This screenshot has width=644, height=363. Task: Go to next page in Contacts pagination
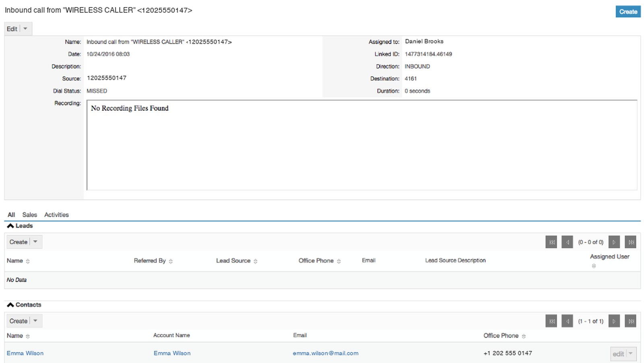(614, 321)
